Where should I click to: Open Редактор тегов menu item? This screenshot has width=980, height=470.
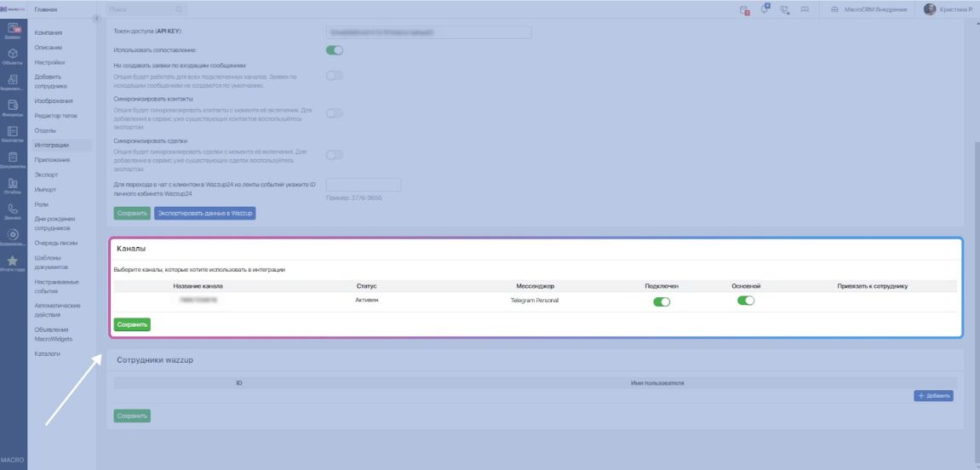coord(57,115)
